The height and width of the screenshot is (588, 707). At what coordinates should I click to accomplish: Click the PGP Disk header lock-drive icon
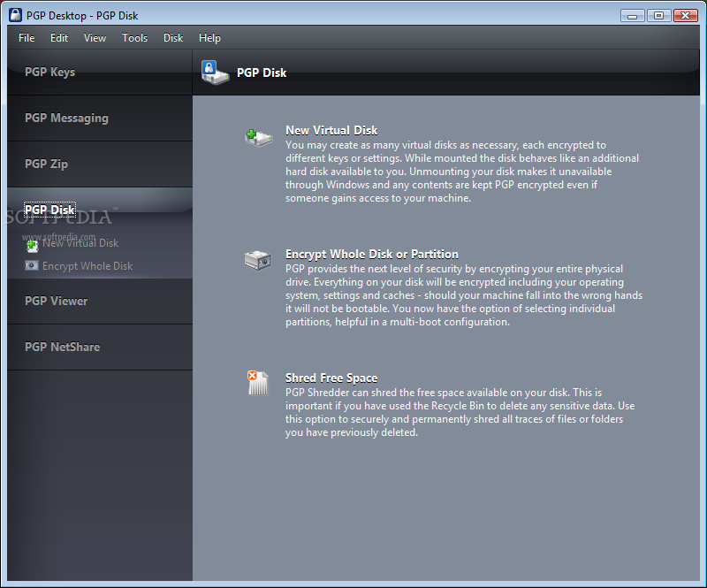(x=215, y=73)
